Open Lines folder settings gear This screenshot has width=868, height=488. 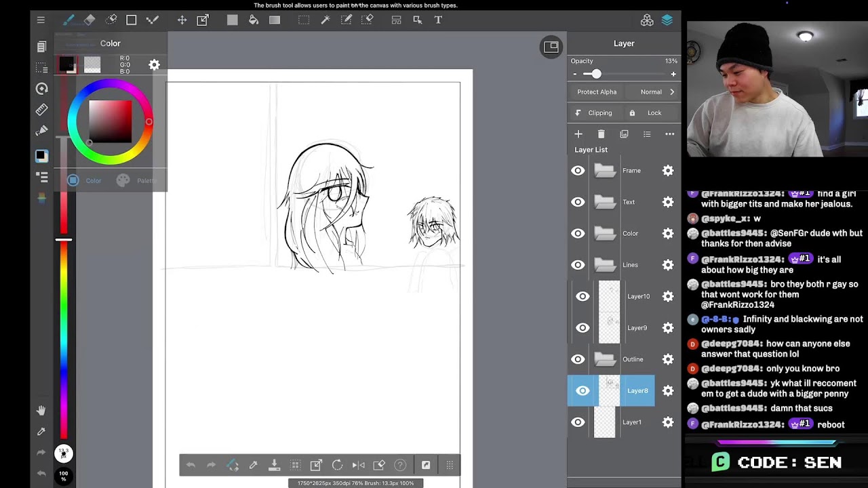668,265
